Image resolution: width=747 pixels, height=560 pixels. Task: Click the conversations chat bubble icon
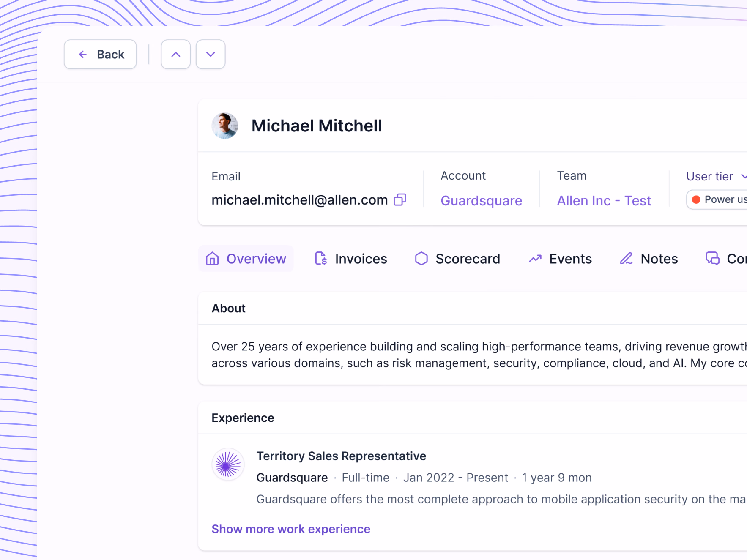pyautogui.click(x=712, y=258)
